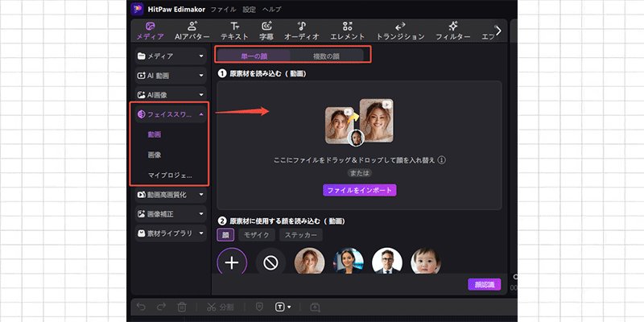The height and width of the screenshot is (322, 644).
Task: Select the モザイク option
Action: pyautogui.click(x=257, y=235)
